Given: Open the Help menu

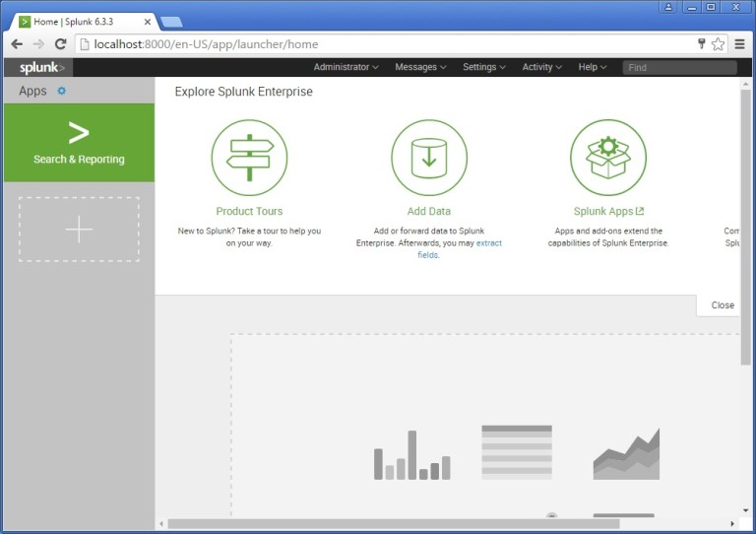Looking at the screenshot, I should (593, 67).
